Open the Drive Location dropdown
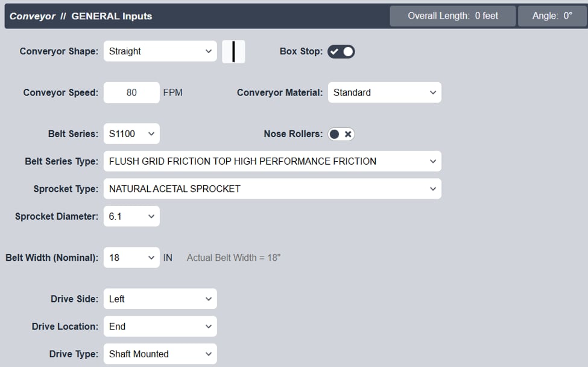Image resolution: width=588 pixels, height=367 pixels. click(160, 327)
